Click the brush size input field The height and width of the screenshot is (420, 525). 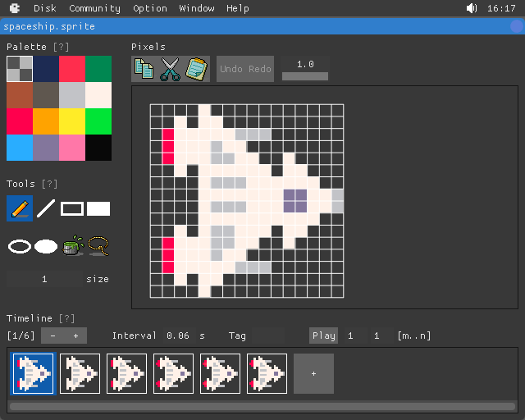coord(44,279)
